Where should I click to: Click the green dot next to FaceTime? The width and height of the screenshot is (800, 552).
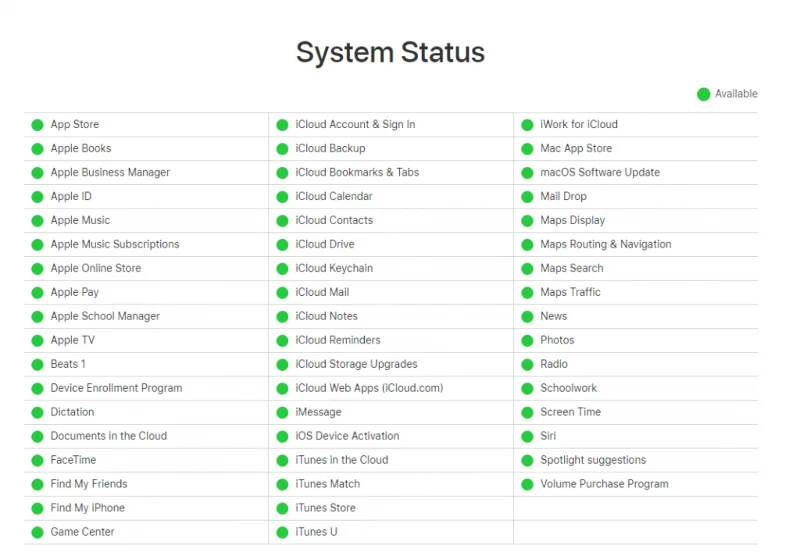pos(37,461)
